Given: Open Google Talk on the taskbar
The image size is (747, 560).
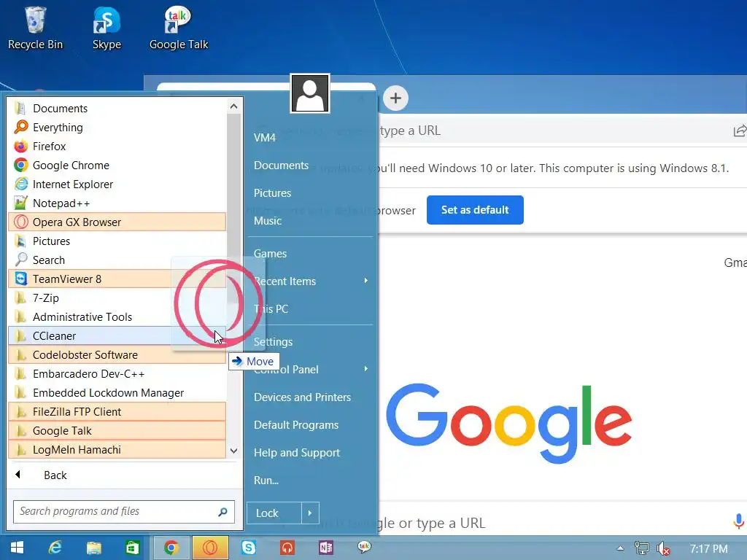Looking at the screenshot, I should (365, 547).
